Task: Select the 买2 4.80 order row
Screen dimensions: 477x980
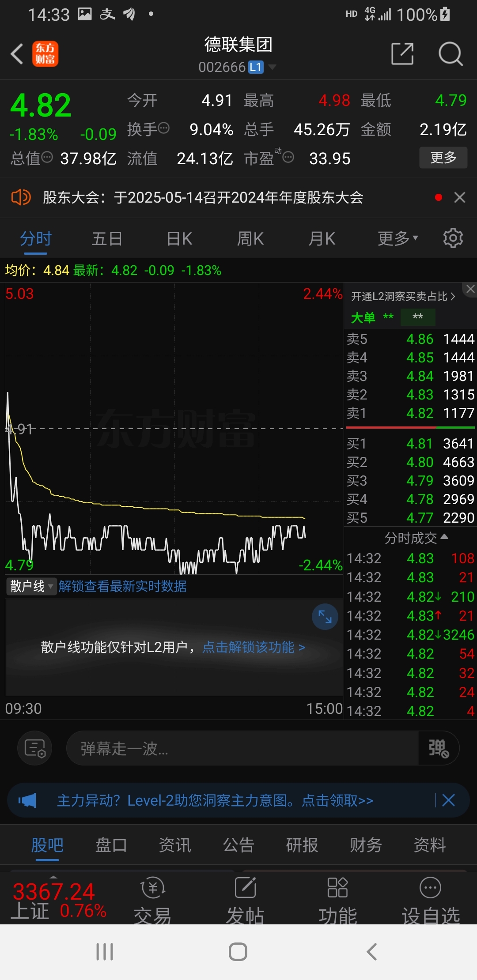Action: (410, 462)
